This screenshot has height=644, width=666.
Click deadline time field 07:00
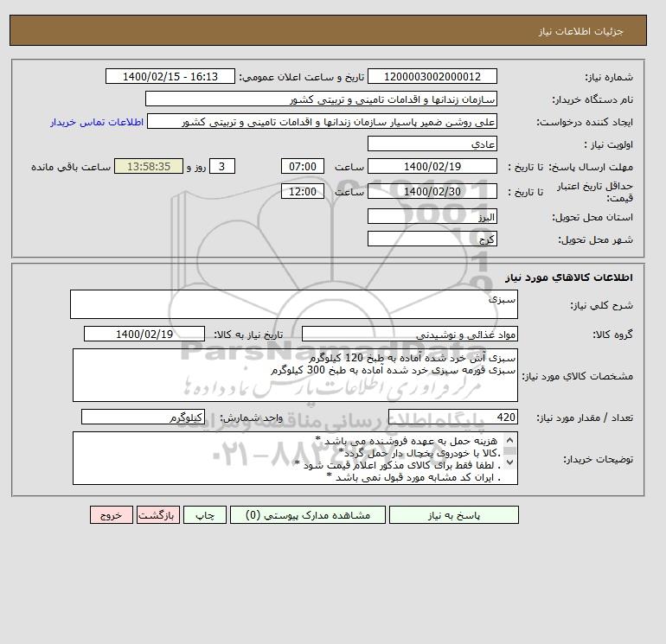(303, 167)
